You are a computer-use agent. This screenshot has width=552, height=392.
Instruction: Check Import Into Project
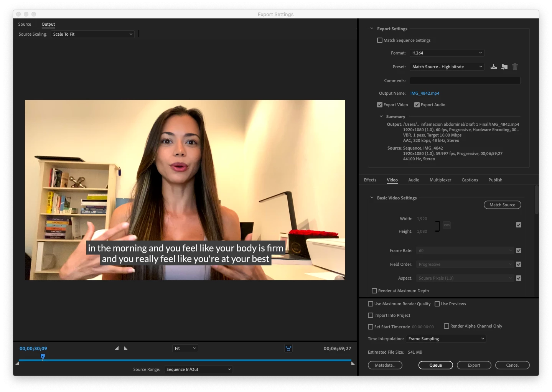point(371,315)
